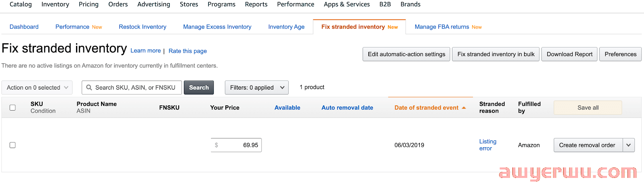This screenshot has width=644, height=186.
Task: Sort by the Available column header
Action: pos(287,108)
